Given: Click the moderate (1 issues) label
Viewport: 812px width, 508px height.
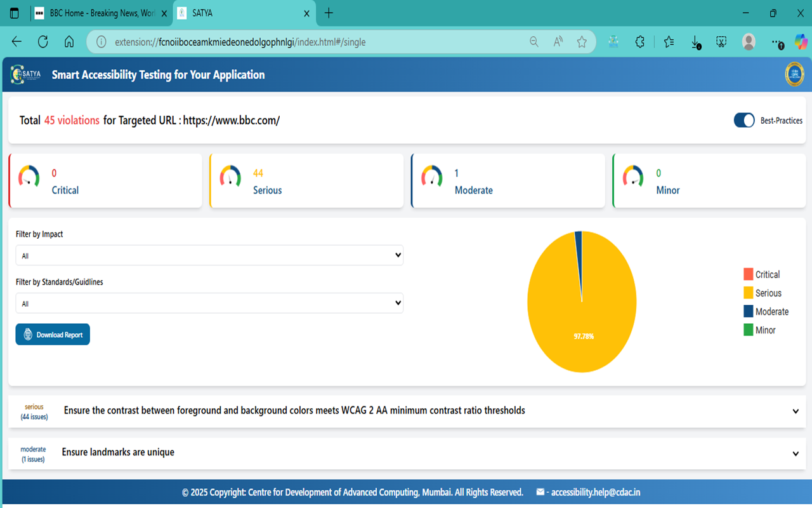Looking at the screenshot, I should pos(33,454).
